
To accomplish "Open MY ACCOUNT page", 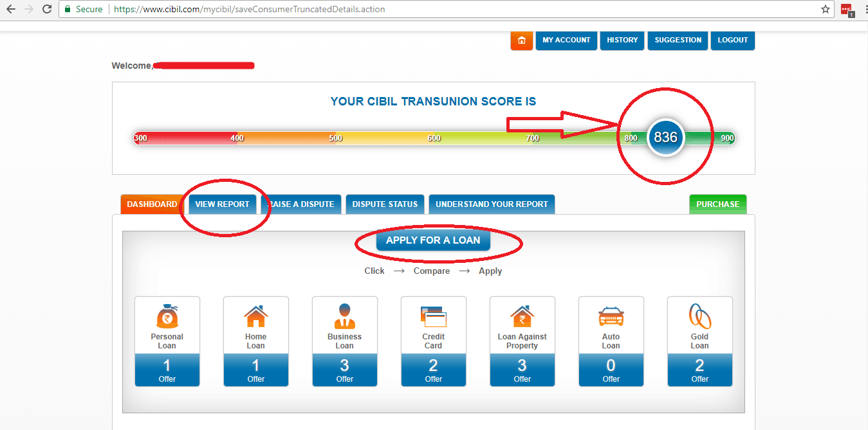I will 566,40.
